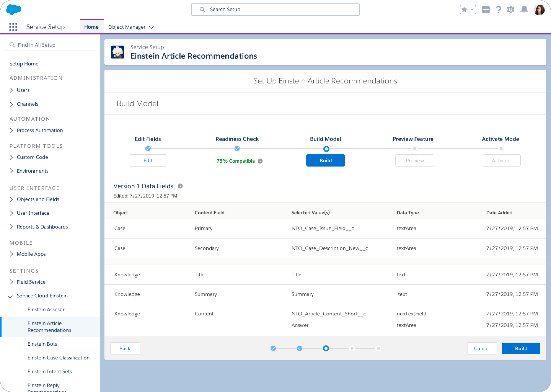Open Einstein Case Classification
The height and width of the screenshot is (392, 551).
(58, 358)
